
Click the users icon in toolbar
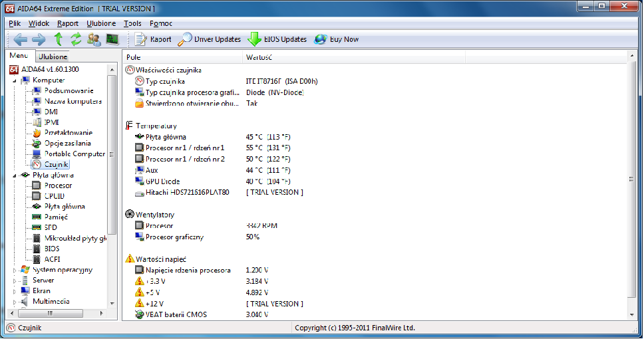(x=94, y=39)
